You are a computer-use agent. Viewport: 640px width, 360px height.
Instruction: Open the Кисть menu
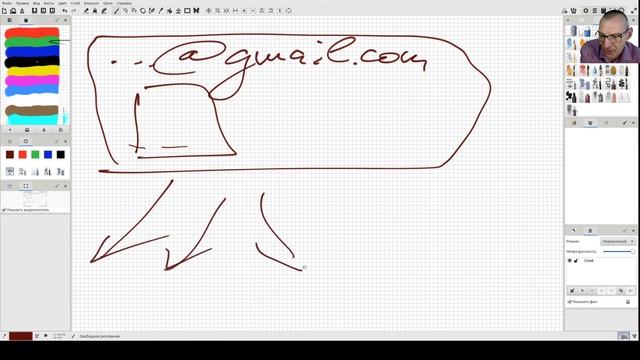(49, 3)
